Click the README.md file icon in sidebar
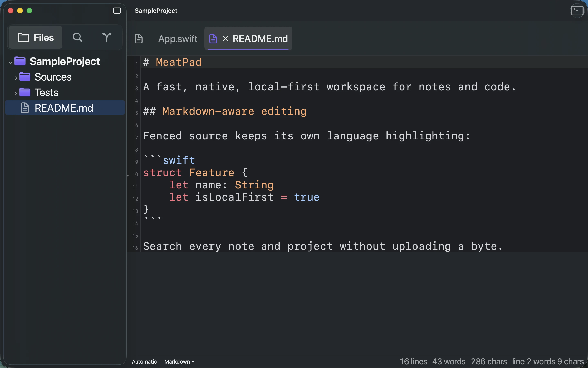588x368 pixels. coord(25,108)
